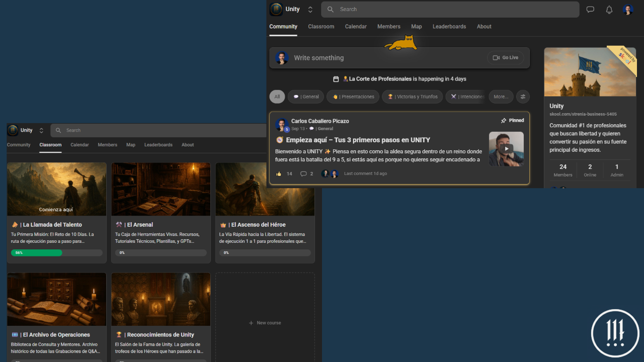Click the calendar icon beside La Corte de Profesionales
This screenshot has width=644, height=362.
click(336, 79)
